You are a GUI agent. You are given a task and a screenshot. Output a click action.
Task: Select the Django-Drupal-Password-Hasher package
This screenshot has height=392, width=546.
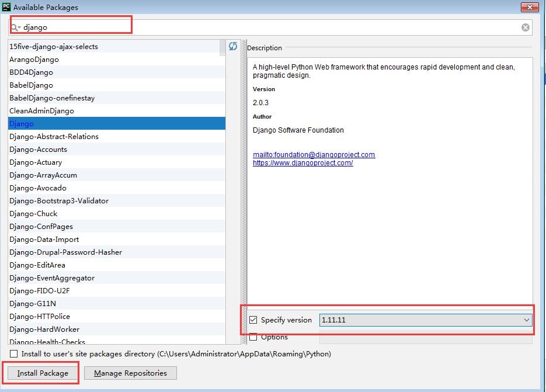[117, 252]
